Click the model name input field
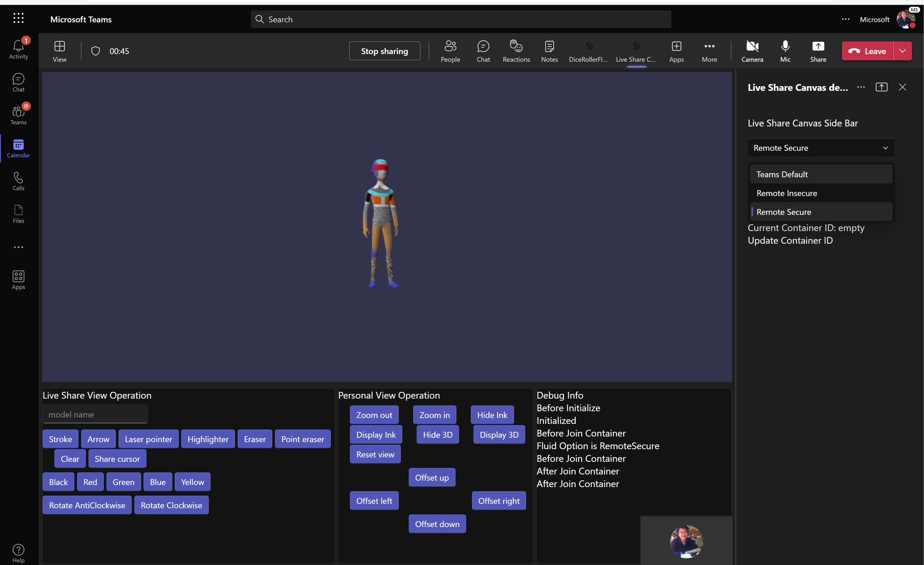Screen dimensions: 924x565 tap(95, 414)
